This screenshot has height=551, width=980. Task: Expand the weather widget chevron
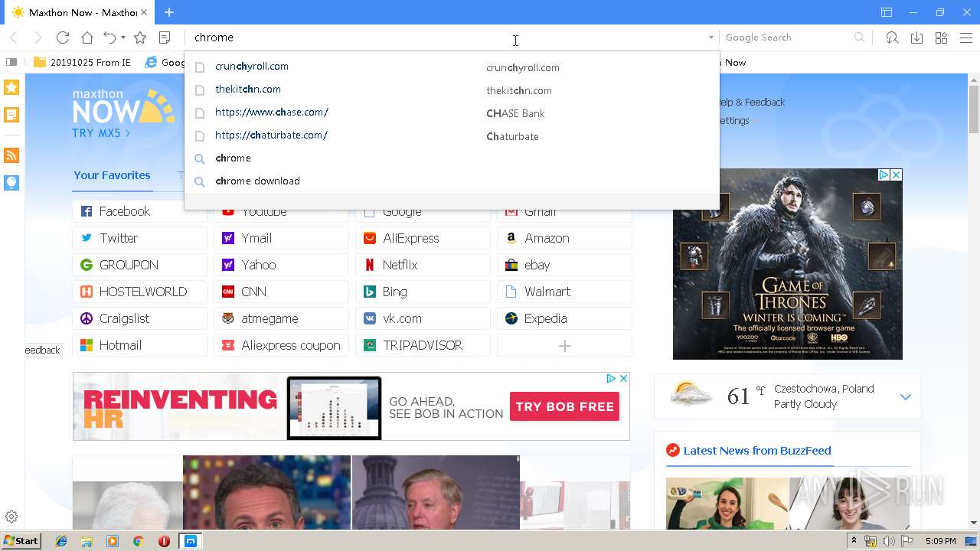coord(905,396)
